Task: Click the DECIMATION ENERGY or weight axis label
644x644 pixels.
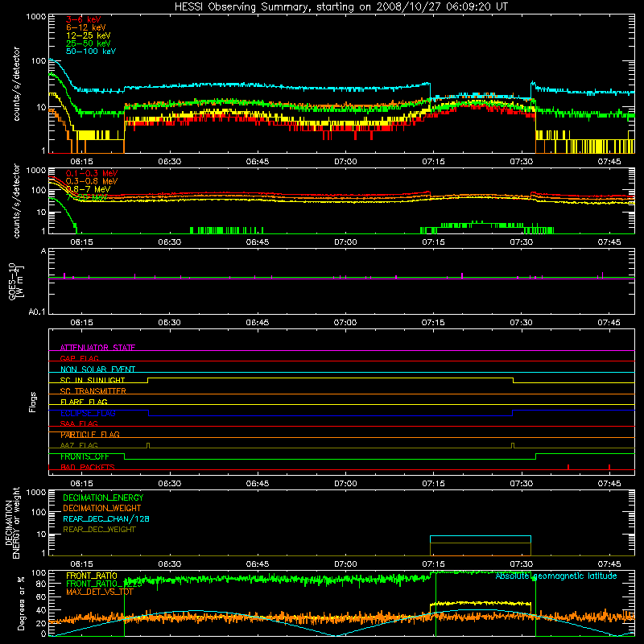Action: point(13,522)
